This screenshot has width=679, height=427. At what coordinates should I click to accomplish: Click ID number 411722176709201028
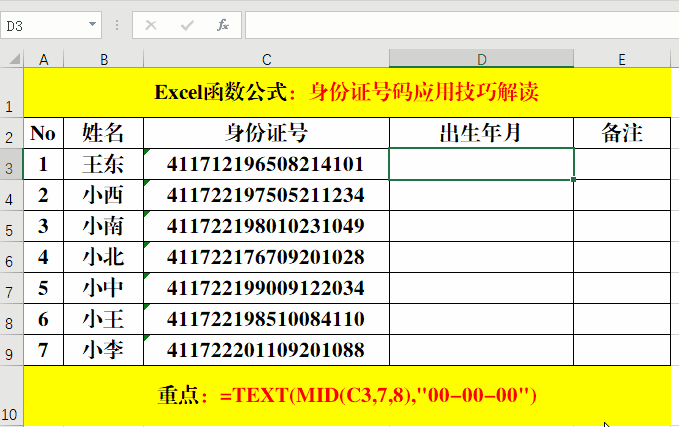pyautogui.click(x=266, y=257)
